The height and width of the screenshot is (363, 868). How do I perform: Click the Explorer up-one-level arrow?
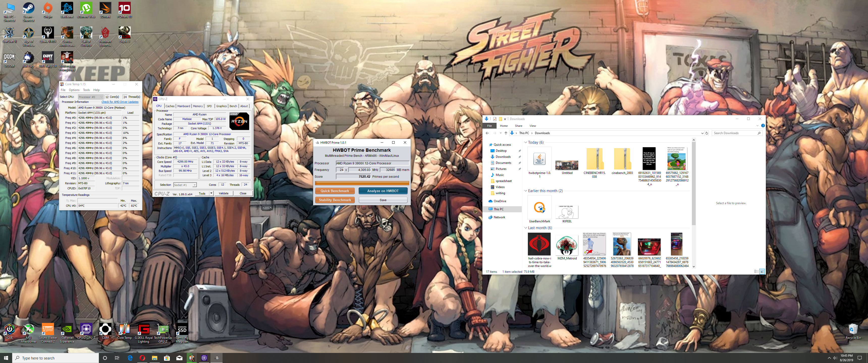pyautogui.click(x=506, y=133)
